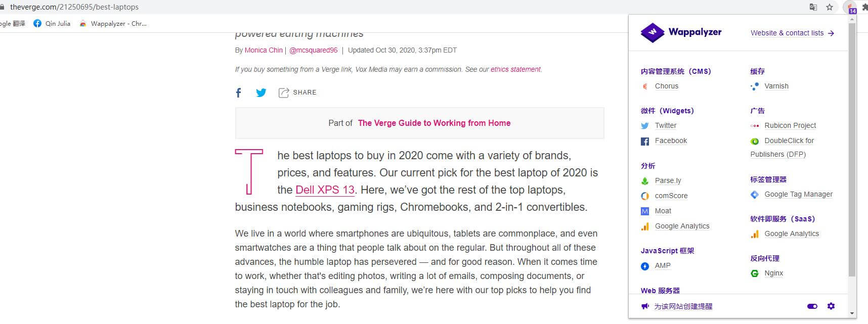The height and width of the screenshot is (324, 868).
Task: Bookmark this page with star icon
Action: tap(830, 7)
